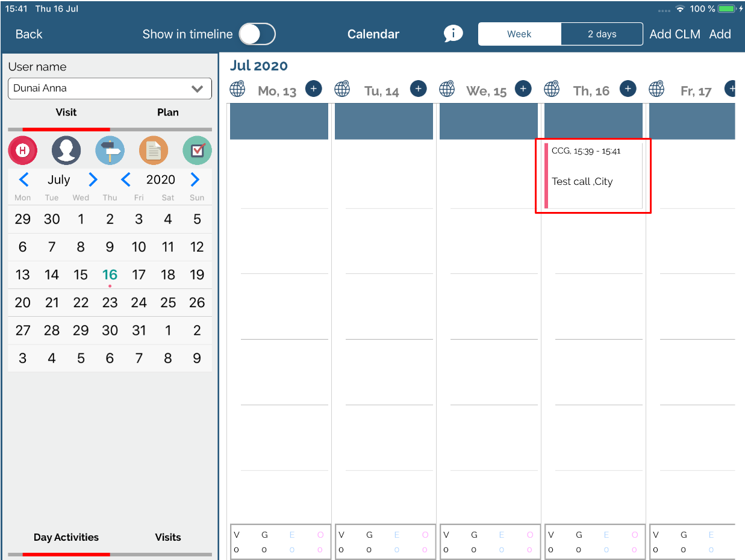Screen dimensions: 745x560
Task: Tap the info speech bubble icon
Action: point(453,34)
